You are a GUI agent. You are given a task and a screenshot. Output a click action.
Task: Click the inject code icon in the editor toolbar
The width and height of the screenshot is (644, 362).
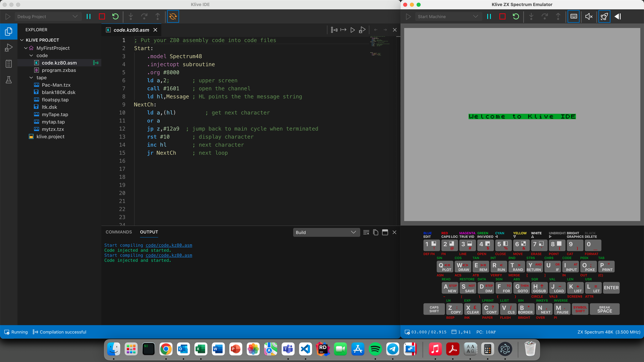click(343, 30)
